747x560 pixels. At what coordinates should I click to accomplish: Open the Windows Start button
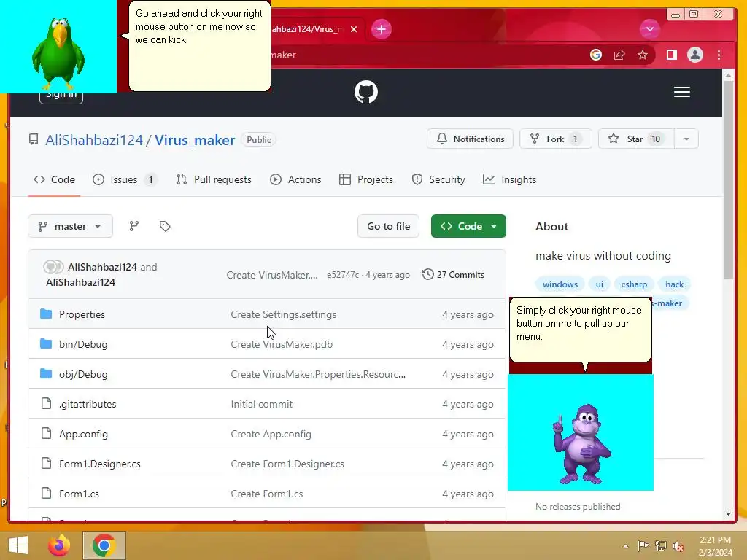click(18, 545)
